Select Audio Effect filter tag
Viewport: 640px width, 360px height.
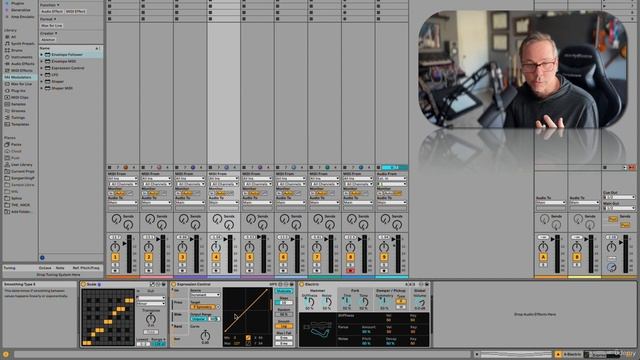[51, 12]
